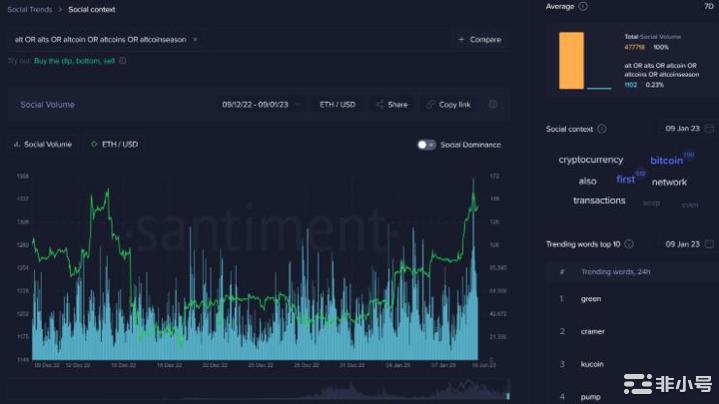Click the Share button
Viewport: 719px width, 404px height.
coord(391,104)
